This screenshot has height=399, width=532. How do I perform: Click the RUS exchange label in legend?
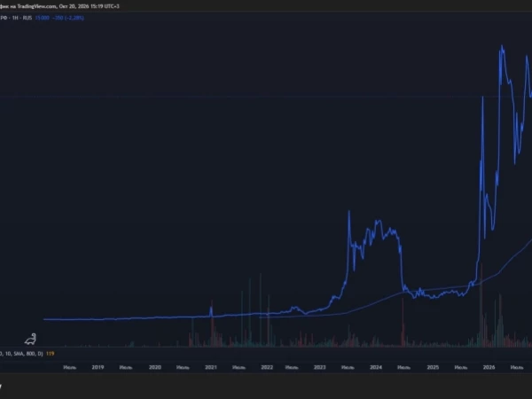point(27,18)
